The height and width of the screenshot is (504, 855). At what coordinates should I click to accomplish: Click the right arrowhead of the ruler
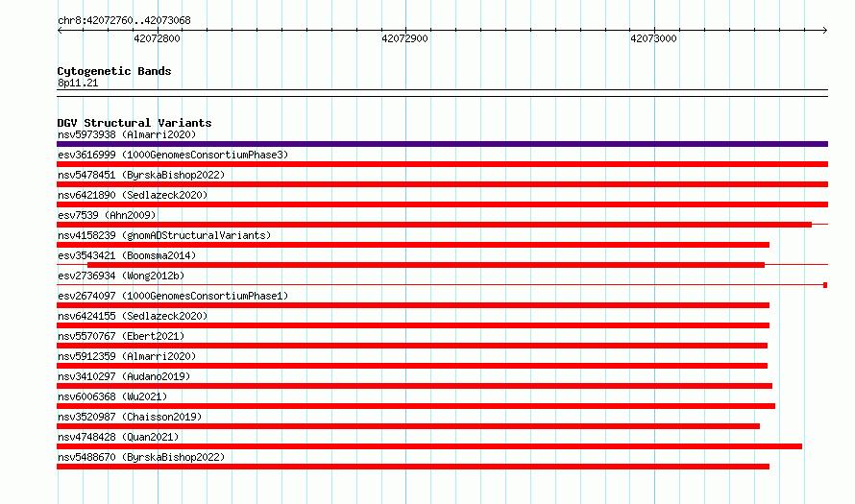click(x=825, y=30)
